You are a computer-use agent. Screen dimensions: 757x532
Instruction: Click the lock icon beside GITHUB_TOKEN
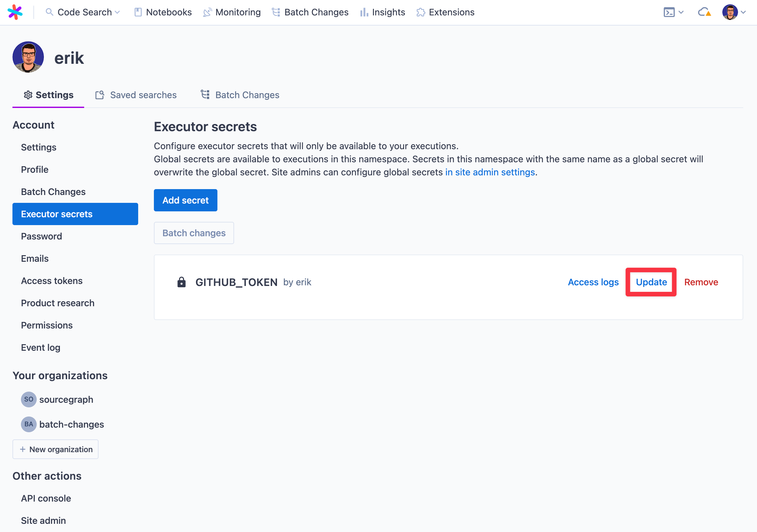[x=181, y=282]
